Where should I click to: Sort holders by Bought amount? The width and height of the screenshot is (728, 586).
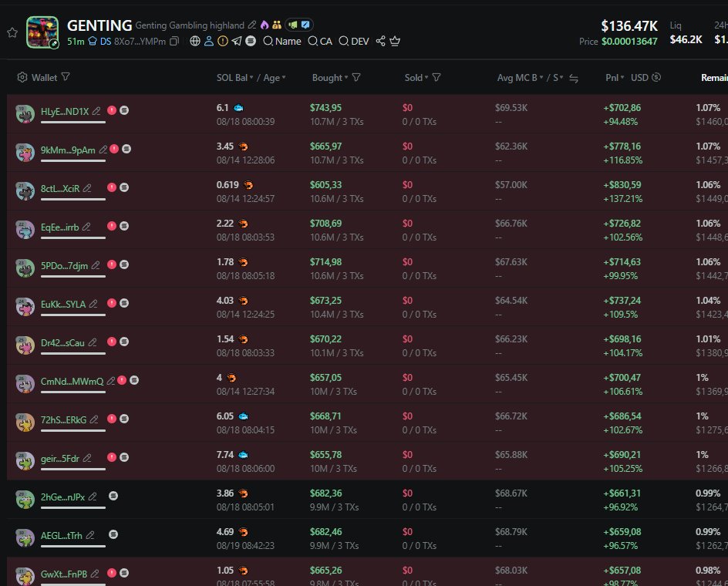pos(330,78)
